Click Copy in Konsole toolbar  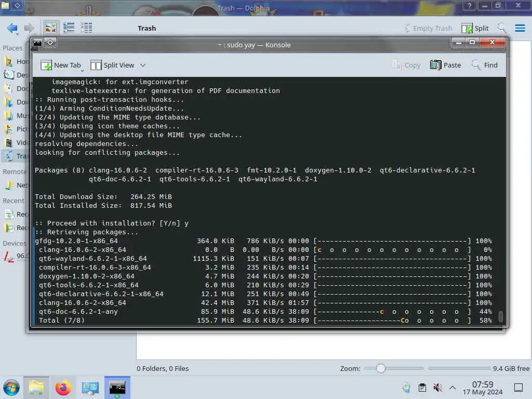pyautogui.click(x=406, y=65)
